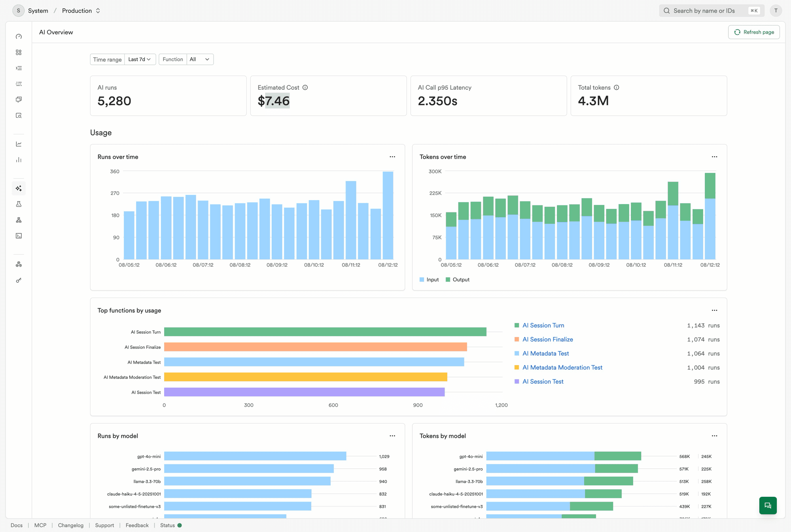
Task: Click the green AI Session Turn bar
Action: pyautogui.click(x=325, y=332)
